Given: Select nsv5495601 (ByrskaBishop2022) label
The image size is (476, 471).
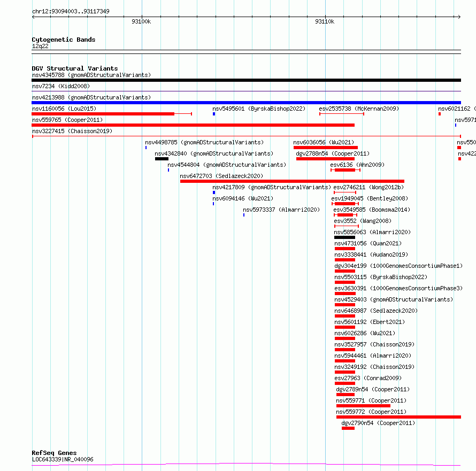Looking at the screenshot, I should pos(259,109).
